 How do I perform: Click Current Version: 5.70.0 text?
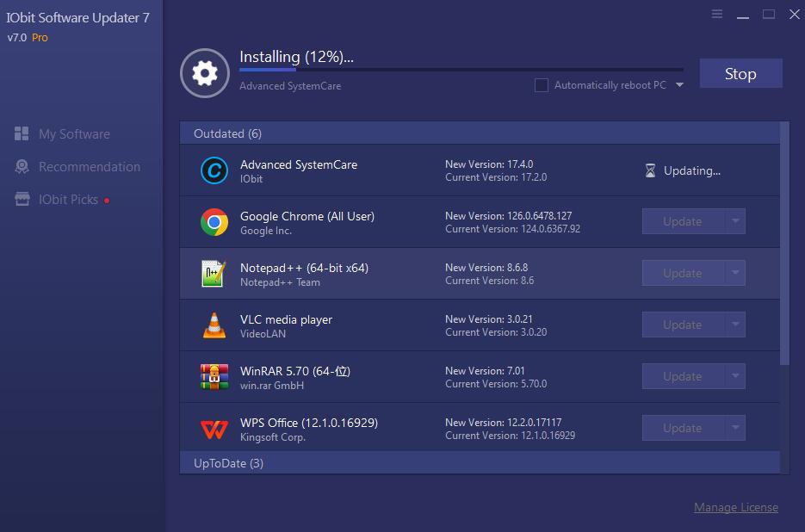coord(496,384)
